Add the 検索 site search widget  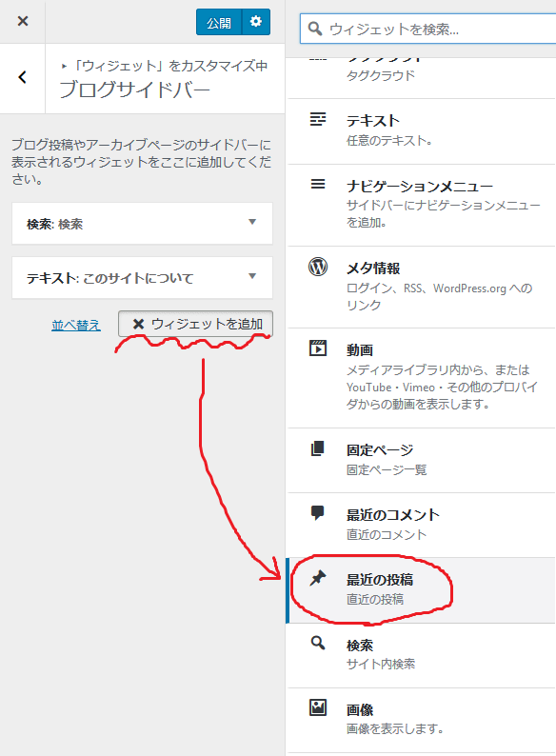pyautogui.click(x=422, y=656)
